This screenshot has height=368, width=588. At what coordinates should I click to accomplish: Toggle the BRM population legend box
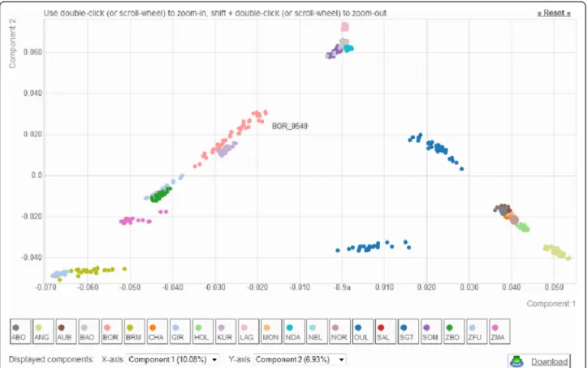click(134, 331)
